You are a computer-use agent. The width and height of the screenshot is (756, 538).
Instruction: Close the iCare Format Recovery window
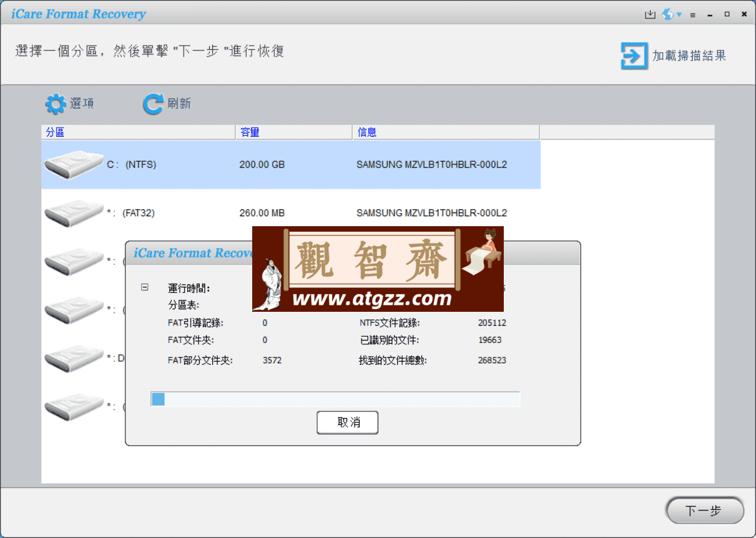point(744,14)
